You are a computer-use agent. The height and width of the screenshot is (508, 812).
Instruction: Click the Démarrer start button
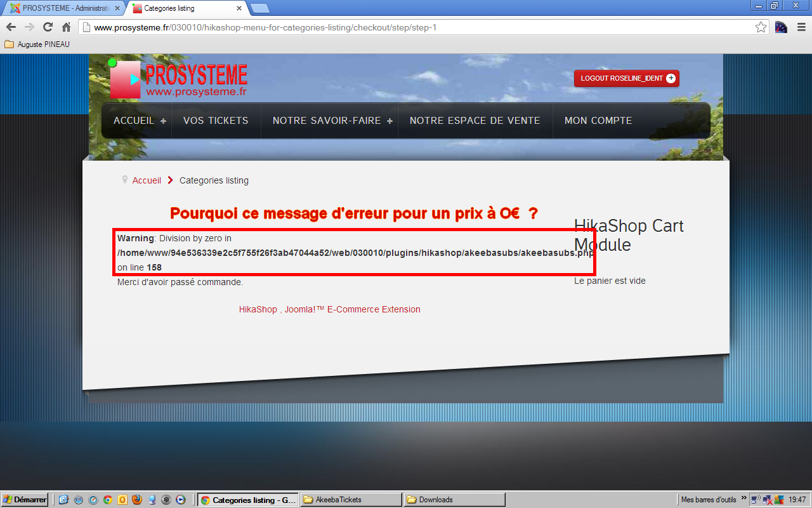coord(25,500)
